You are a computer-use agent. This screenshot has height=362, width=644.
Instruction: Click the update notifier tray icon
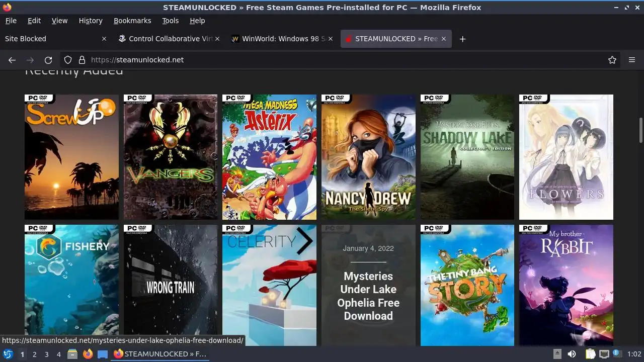click(617, 354)
